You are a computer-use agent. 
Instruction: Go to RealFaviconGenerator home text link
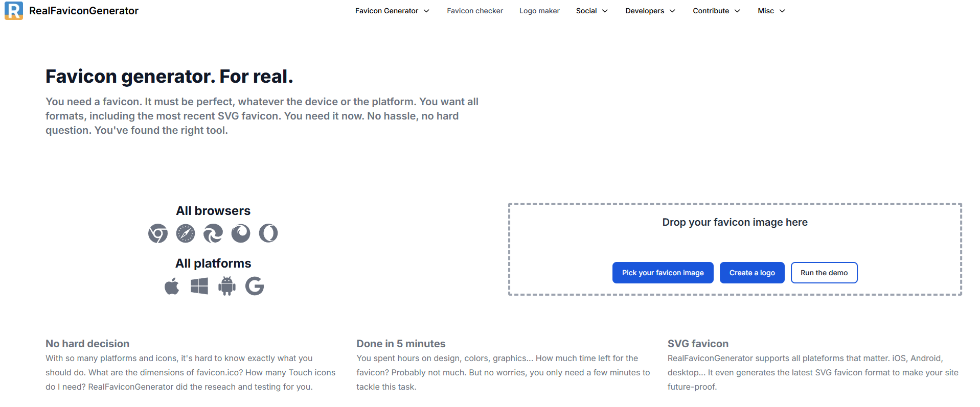84,11
